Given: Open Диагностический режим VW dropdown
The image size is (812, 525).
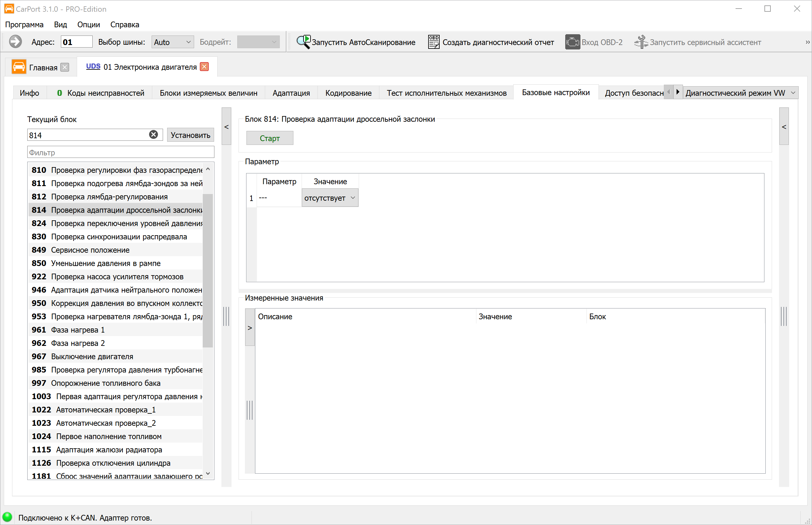Looking at the screenshot, I should [x=740, y=93].
